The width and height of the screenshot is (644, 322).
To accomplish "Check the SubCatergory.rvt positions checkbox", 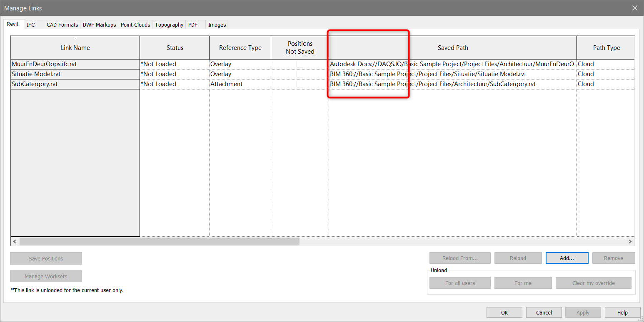I will coord(300,84).
